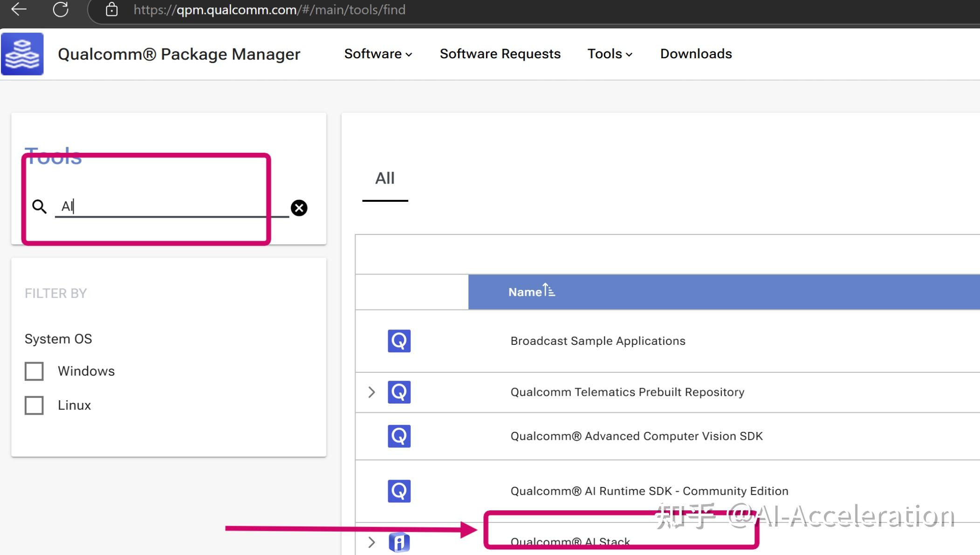Click the site lock icon in address bar
The image size is (980, 555).
pos(111,9)
